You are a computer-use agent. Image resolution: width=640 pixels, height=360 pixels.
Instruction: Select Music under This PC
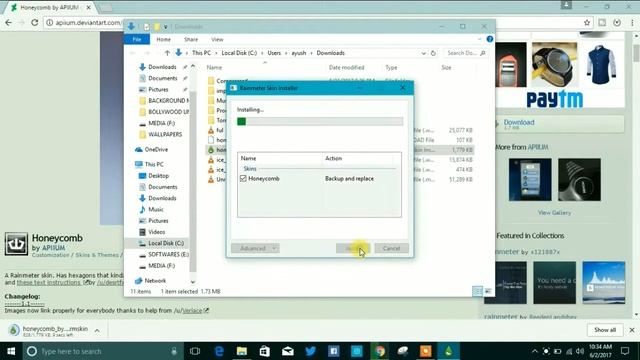pos(156,209)
